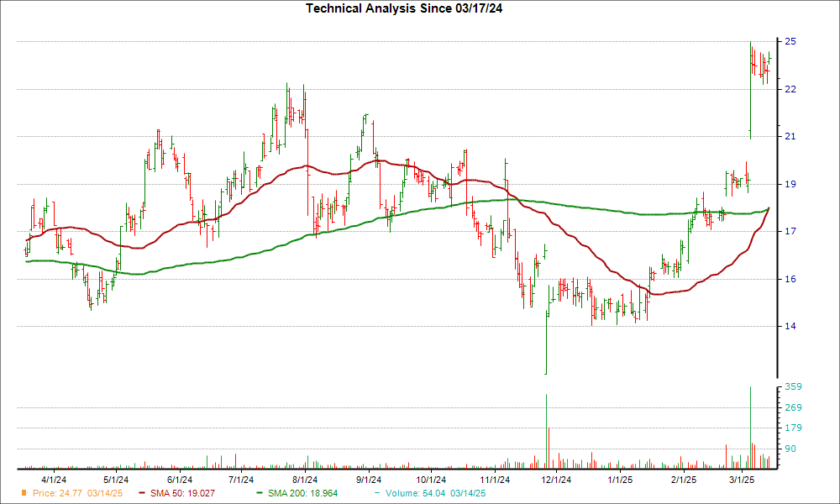Click the volume axis label 359

pos(794,386)
